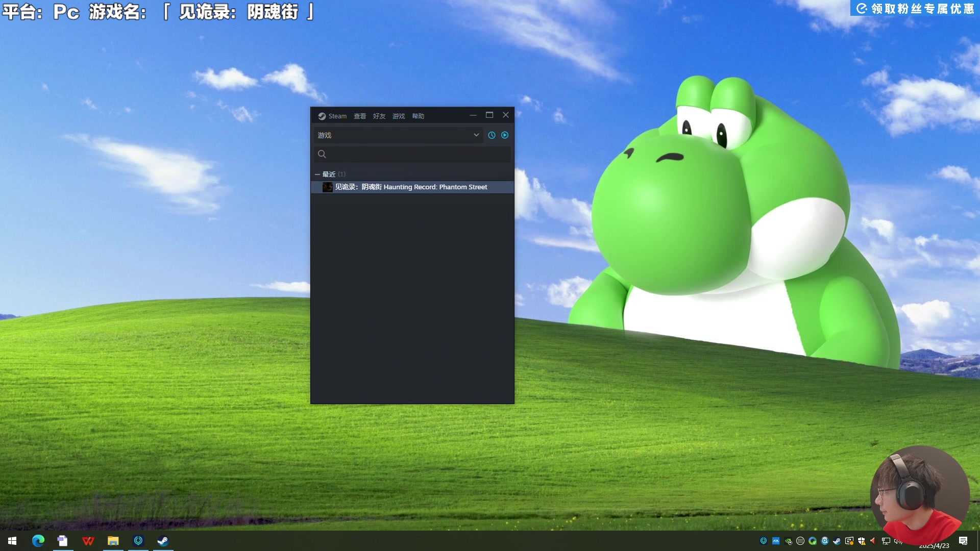Expand the 游戏 library filter dropdown
980x551 pixels.
398,135
